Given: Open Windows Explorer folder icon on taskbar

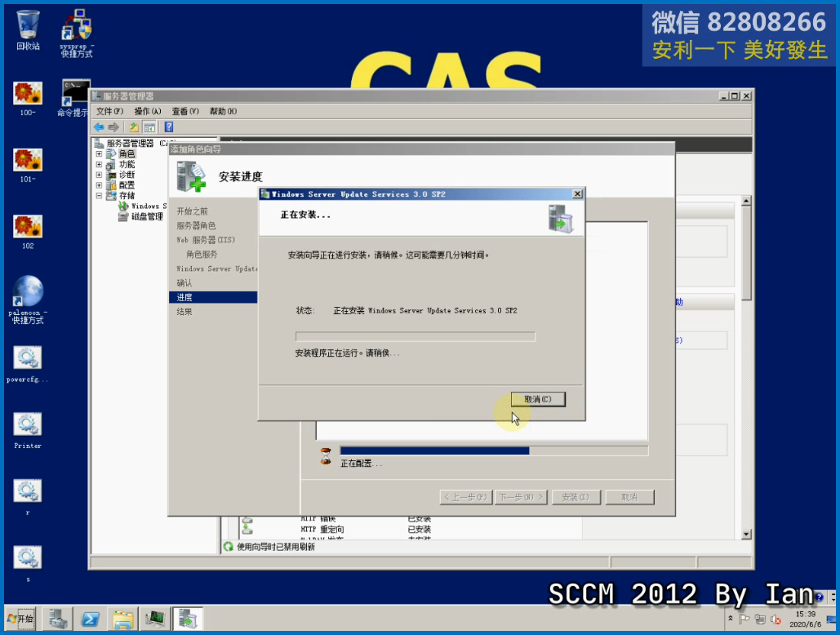Looking at the screenshot, I should coord(122,619).
